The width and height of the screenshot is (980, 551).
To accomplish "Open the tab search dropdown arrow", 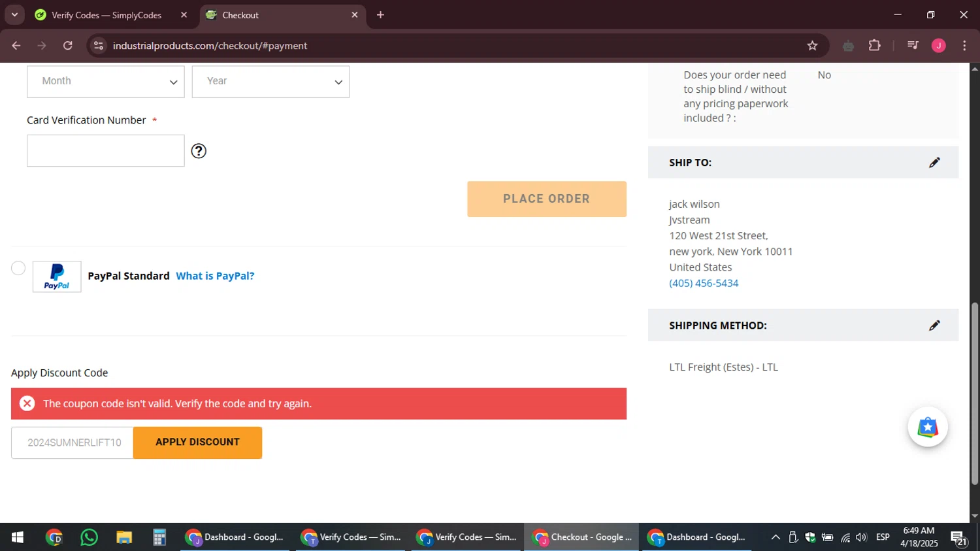I will 14,14.
